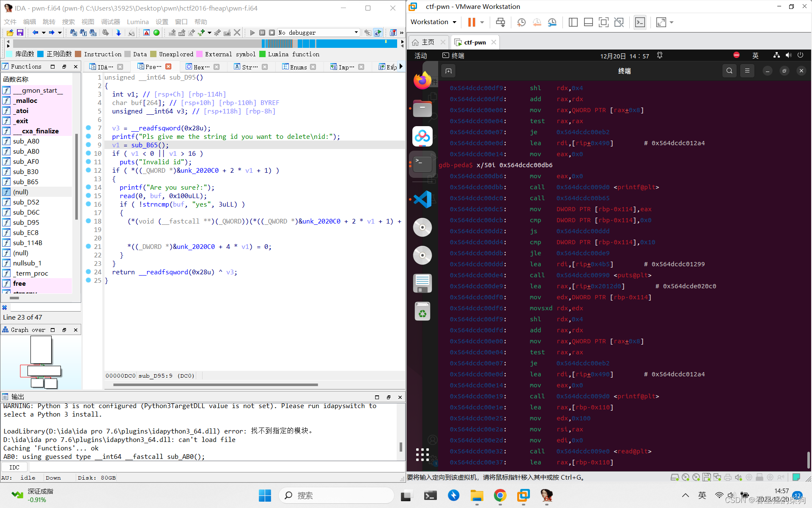Suspend the VM with the orange pause button
The height and width of the screenshot is (508, 812).
472,22
